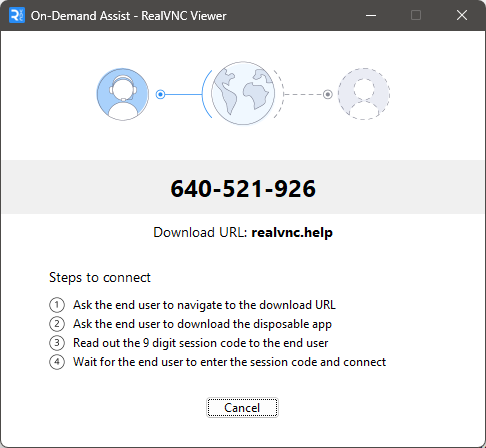Viewport: 486px width, 448px height.
Task: Click the circled number 3 icon
Action: pos(57,343)
